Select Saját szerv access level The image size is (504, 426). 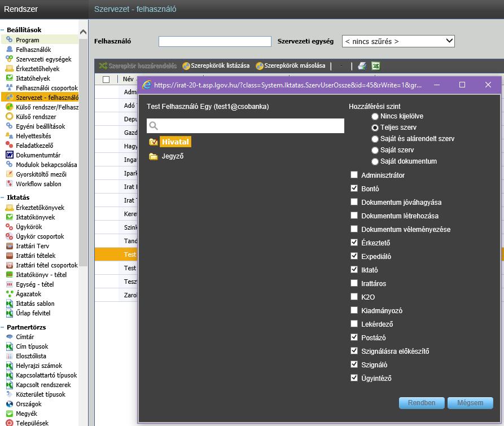pos(375,150)
